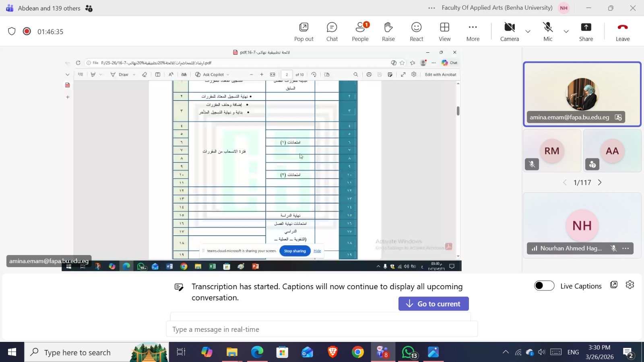Image resolution: width=644 pixels, height=362 pixels.
Task: Open the Chat panel
Action: tap(332, 32)
